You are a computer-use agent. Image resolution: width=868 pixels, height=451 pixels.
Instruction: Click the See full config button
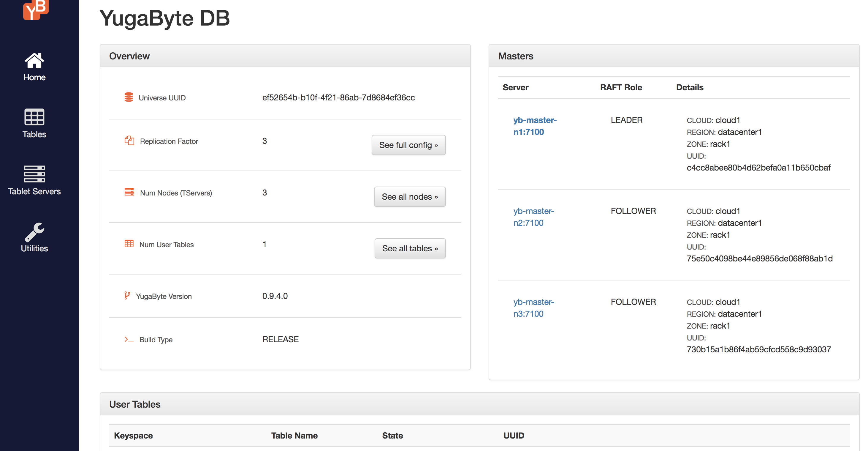point(408,145)
